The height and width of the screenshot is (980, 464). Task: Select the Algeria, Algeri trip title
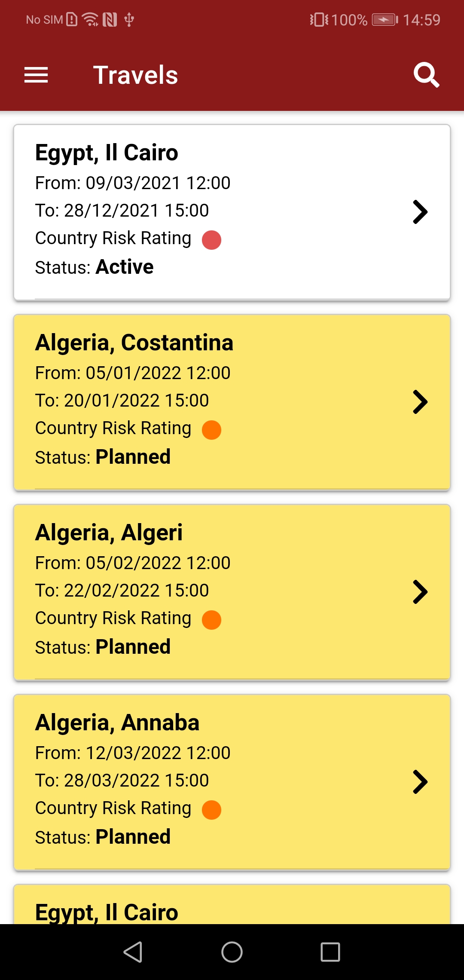(109, 533)
